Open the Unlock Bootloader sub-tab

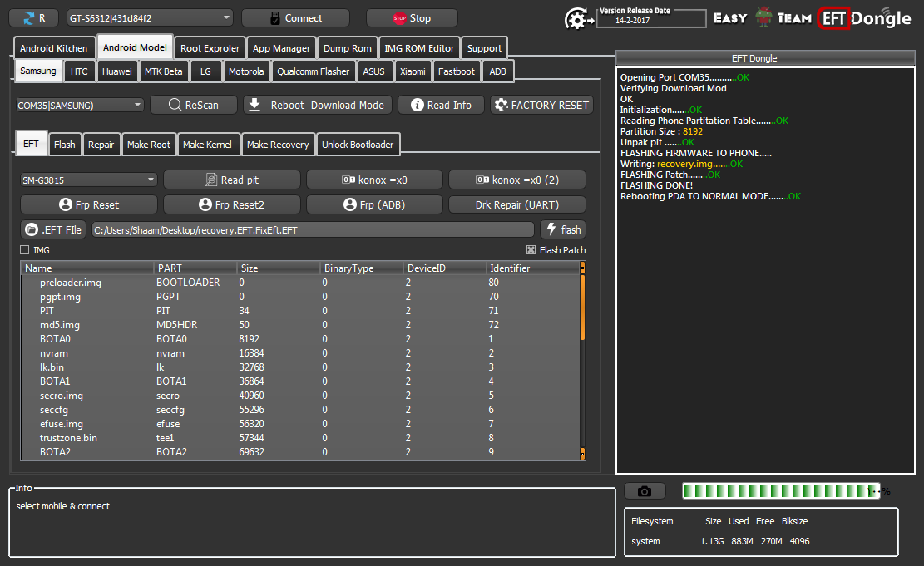pos(357,145)
